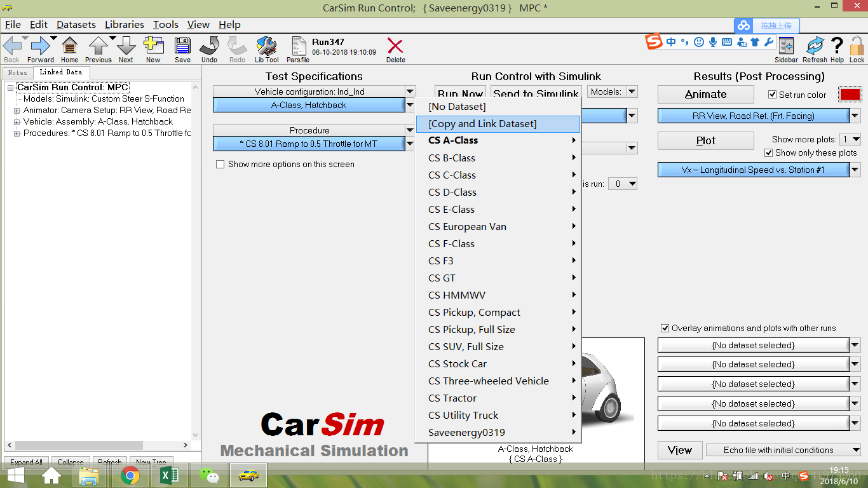This screenshot has width=868, height=488.
Task: Switch to the Notes tab
Action: coord(17,72)
